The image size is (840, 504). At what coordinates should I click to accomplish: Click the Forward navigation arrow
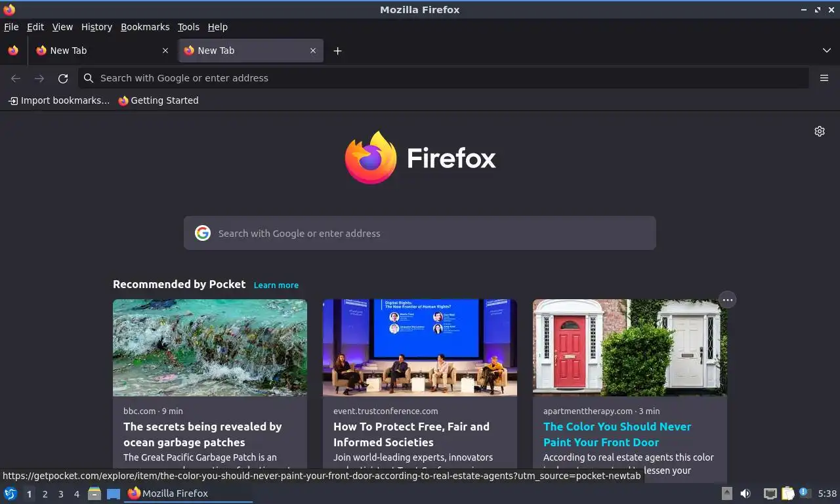[x=39, y=78]
